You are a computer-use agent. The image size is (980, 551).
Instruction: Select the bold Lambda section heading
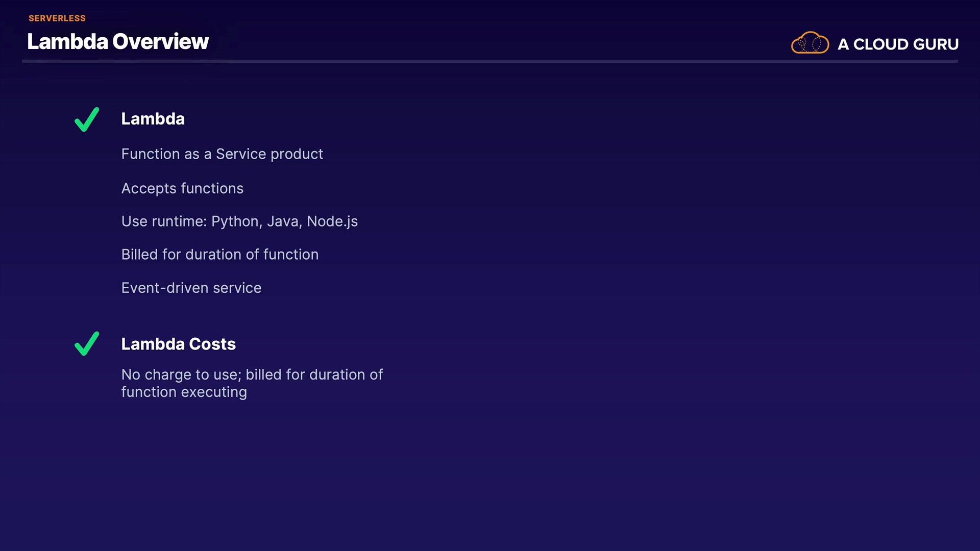(153, 119)
